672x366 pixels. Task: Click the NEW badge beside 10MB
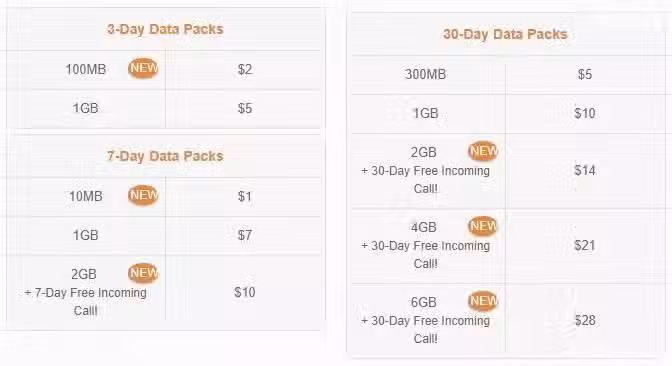click(x=143, y=195)
